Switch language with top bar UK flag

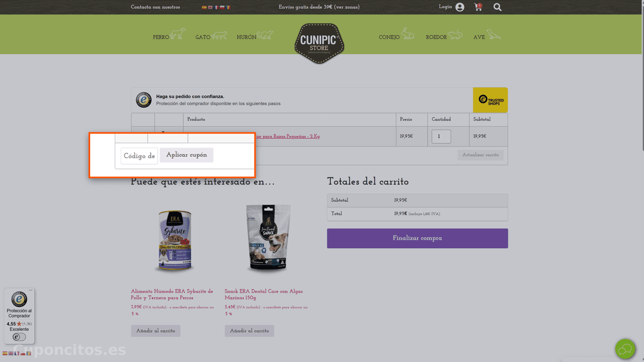[210, 8]
